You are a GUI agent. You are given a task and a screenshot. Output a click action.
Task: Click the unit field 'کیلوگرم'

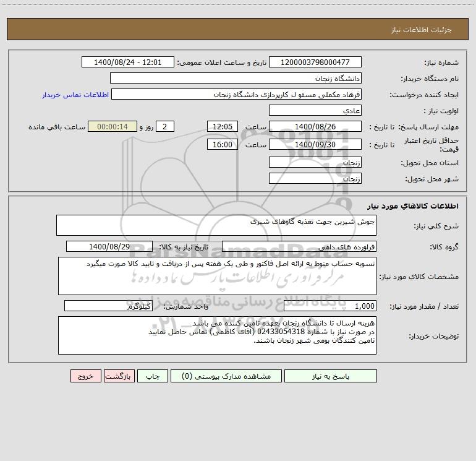click(108, 306)
